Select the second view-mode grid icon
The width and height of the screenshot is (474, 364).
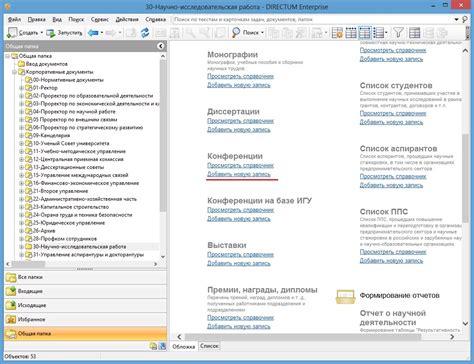click(x=351, y=33)
